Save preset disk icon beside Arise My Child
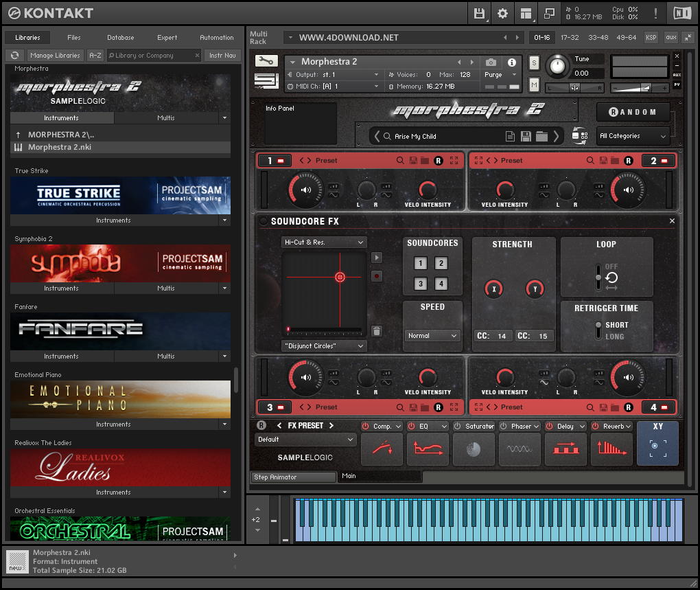Viewport: 700px width, 590px height. click(526, 136)
